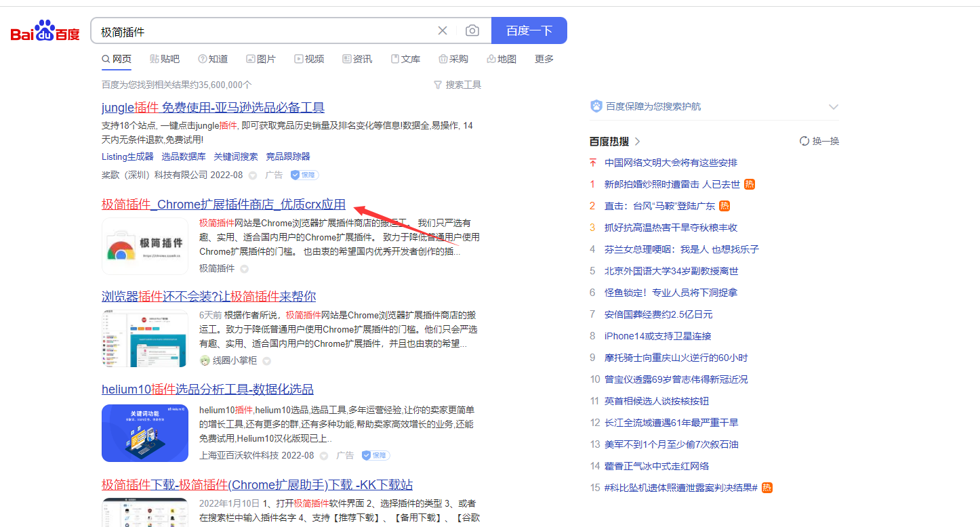Open camera image search icon

472,30
